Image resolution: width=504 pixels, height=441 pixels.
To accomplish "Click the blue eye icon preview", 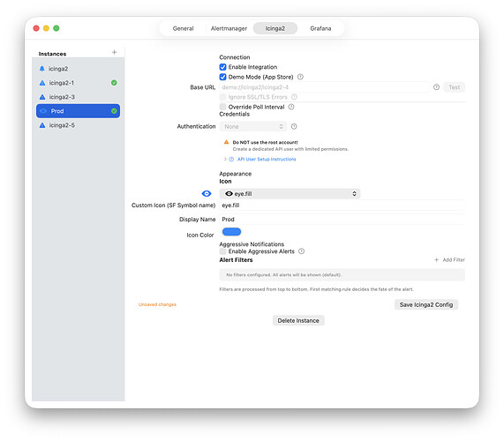I will tap(207, 193).
